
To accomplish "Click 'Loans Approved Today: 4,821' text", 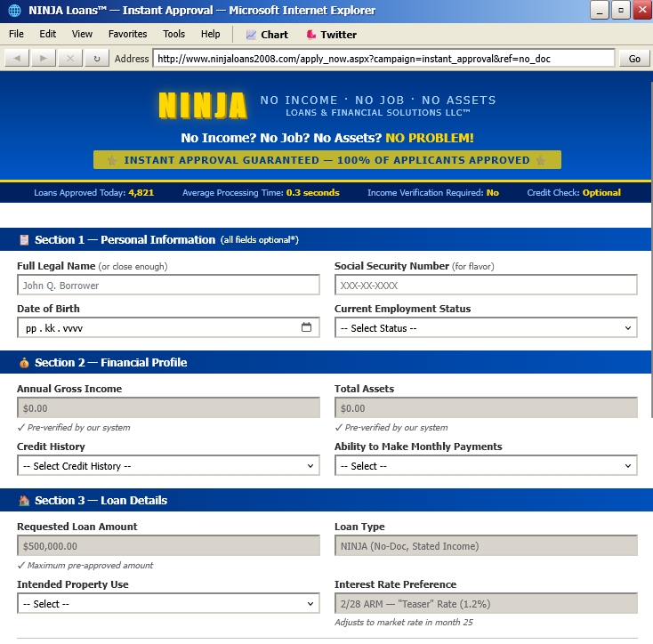I will click(x=93, y=193).
